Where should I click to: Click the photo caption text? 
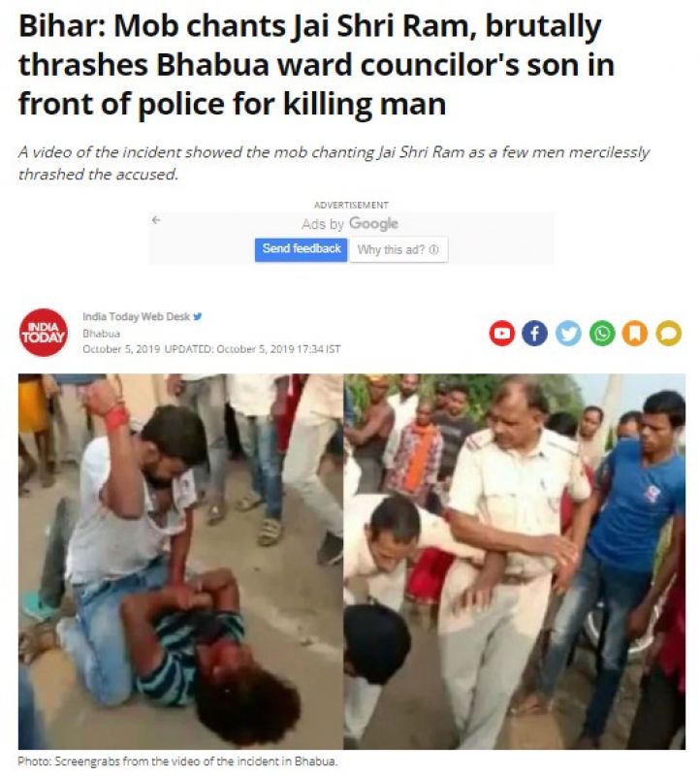(177, 761)
